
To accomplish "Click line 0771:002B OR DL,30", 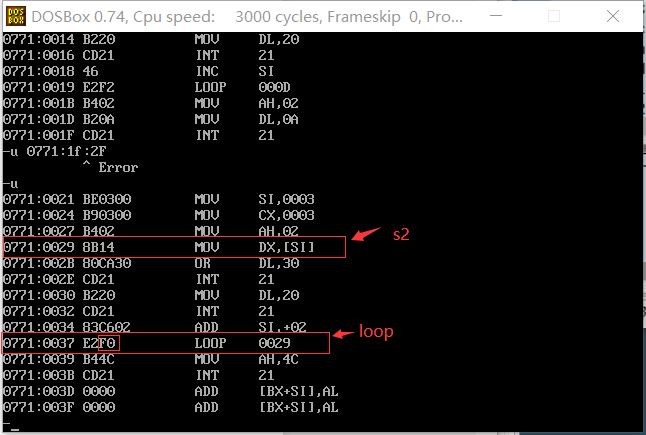I will [x=151, y=263].
